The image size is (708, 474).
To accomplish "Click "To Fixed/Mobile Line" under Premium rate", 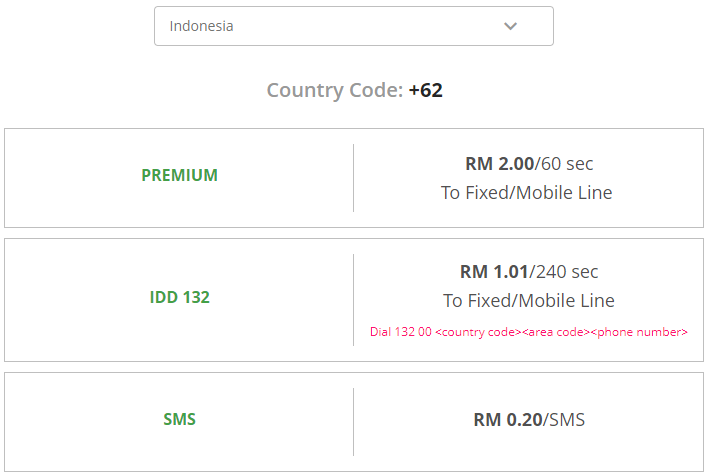I will coord(527,192).
